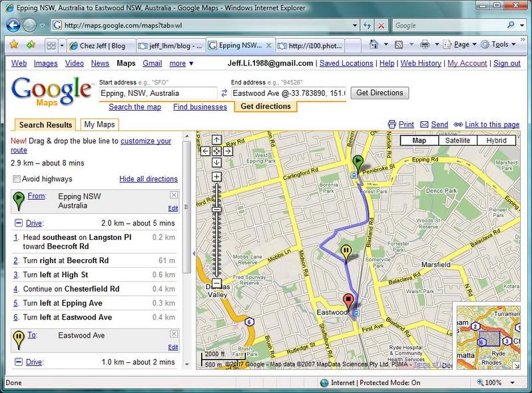Click the browser refresh icon
This screenshot has width=532, height=393.
point(367,25)
